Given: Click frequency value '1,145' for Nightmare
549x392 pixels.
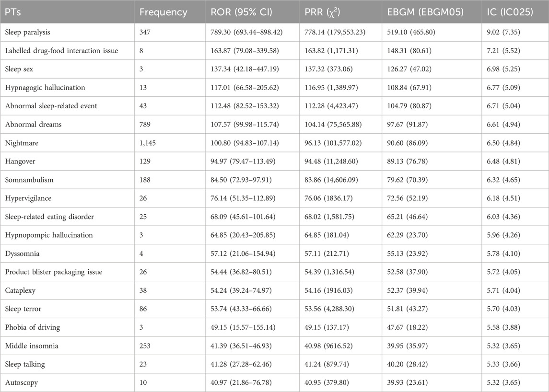Looking at the screenshot, I should (x=148, y=143).
